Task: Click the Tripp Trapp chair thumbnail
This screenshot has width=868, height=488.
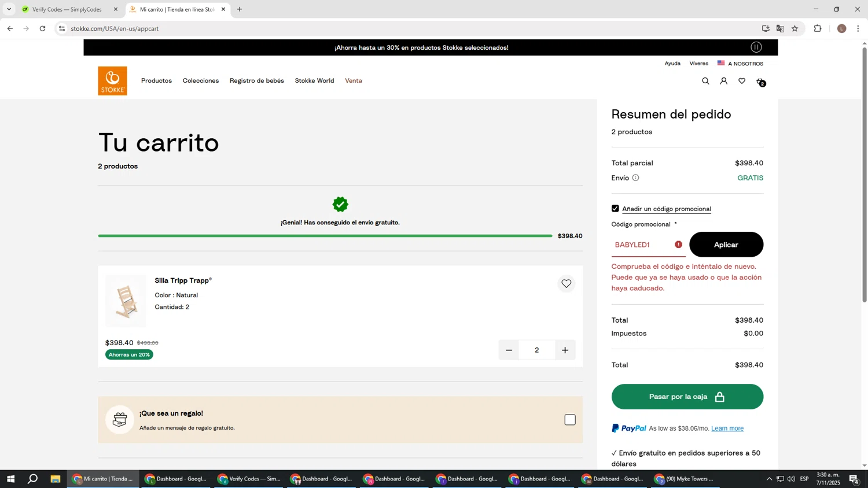Action: pos(126,301)
